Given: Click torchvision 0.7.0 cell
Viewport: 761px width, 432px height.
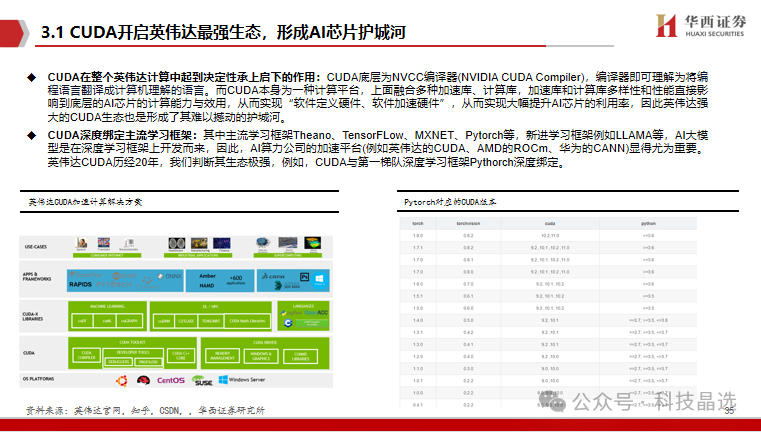Looking at the screenshot, I should point(468,284).
